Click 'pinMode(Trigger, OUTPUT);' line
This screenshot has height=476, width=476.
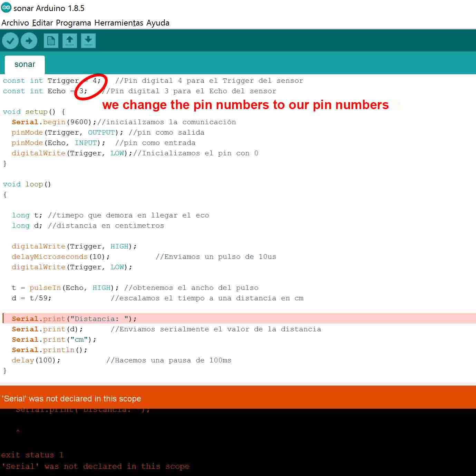click(x=67, y=133)
